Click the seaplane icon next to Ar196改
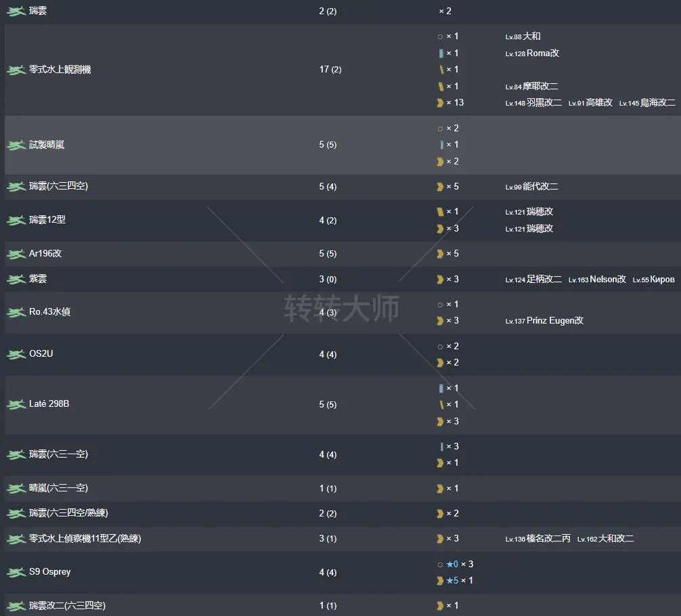 click(x=16, y=255)
